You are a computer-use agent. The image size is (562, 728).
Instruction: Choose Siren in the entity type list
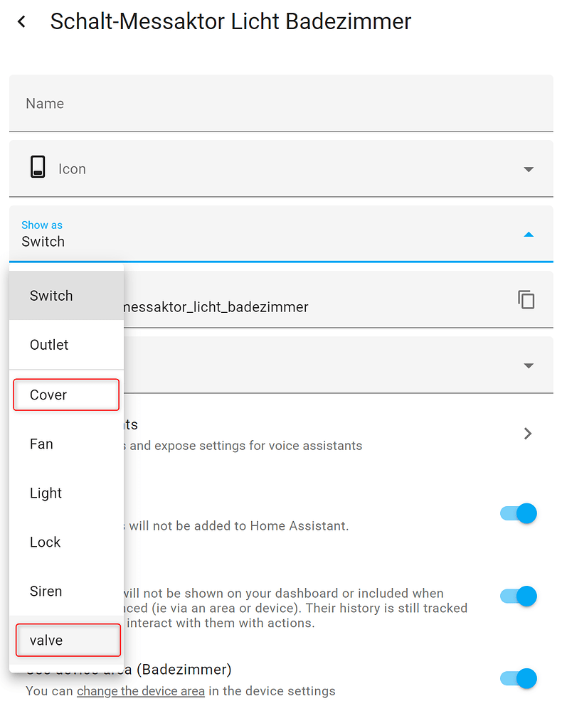[x=46, y=591]
